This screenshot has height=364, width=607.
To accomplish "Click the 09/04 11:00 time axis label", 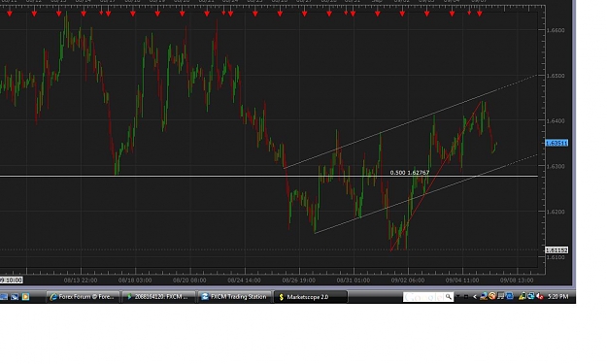I will 462,281.
